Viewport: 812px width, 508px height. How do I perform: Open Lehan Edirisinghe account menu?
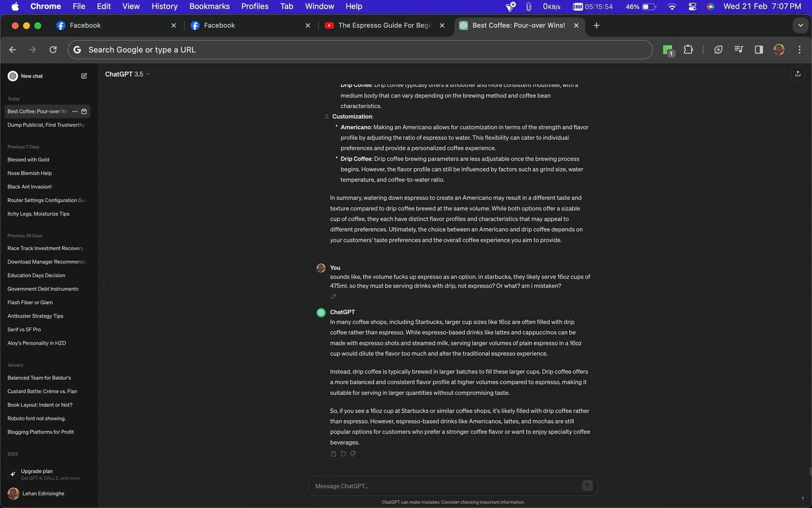(48, 494)
